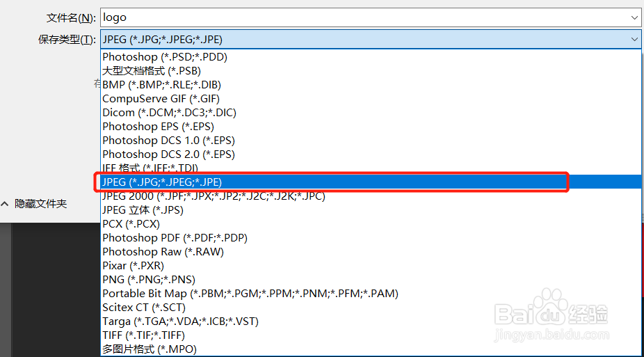Select Photoshop DCS 1.0 (*.EPS) option
This screenshot has height=357, width=644.
pyautogui.click(x=371, y=141)
